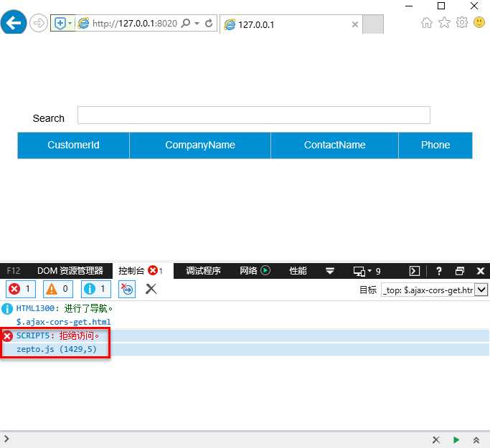Expand the address bar autocomplete dropdown
Screen dimensions: 490x448
(x=197, y=24)
